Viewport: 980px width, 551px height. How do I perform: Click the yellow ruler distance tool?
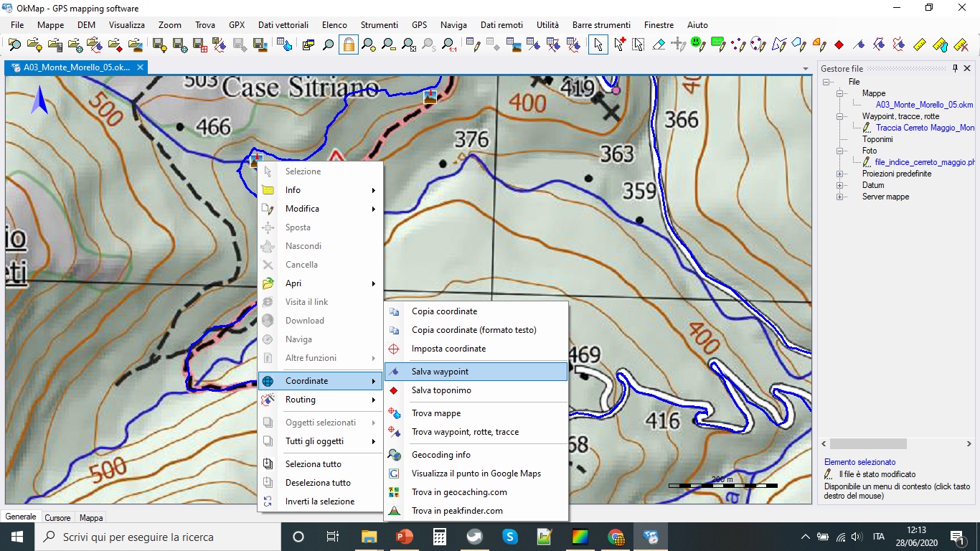pos(920,45)
